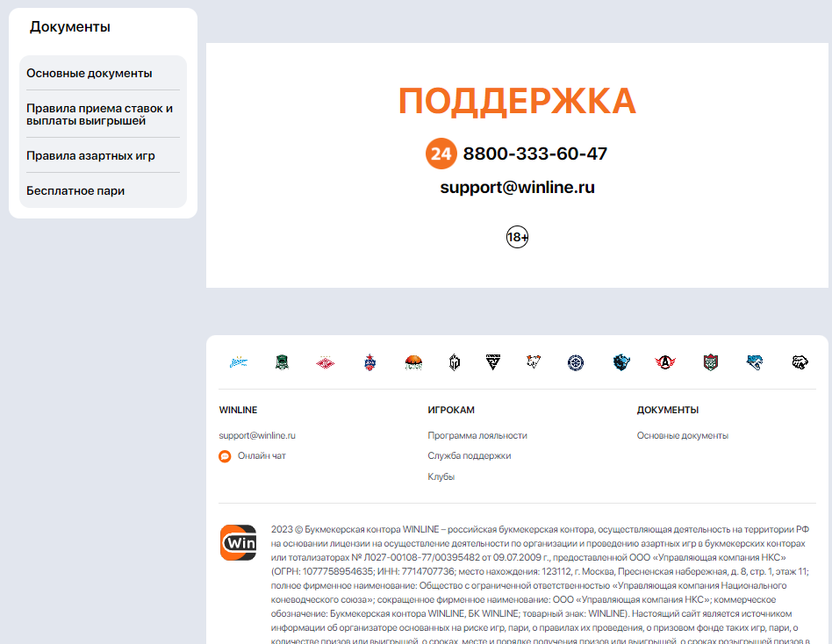The width and height of the screenshot is (832, 644).
Task: Click the orange online chat bubble icon
Action: click(x=225, y=456)
